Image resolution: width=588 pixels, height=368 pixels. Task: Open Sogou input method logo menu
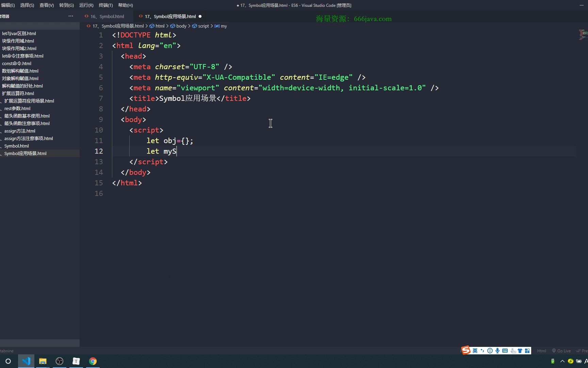[466, 350]
